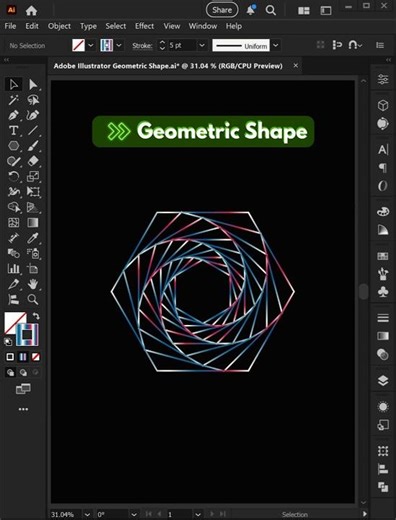Select the Slice tool

[x=14, y=284]
